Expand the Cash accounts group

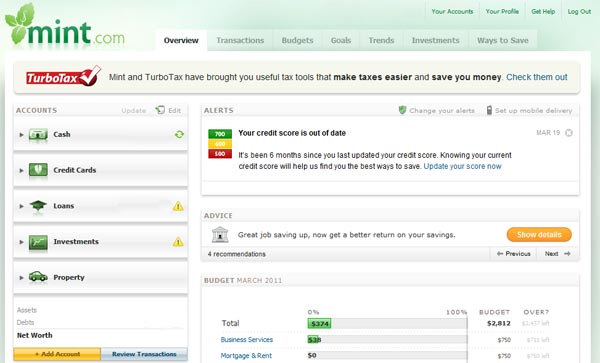click(21, 135)
